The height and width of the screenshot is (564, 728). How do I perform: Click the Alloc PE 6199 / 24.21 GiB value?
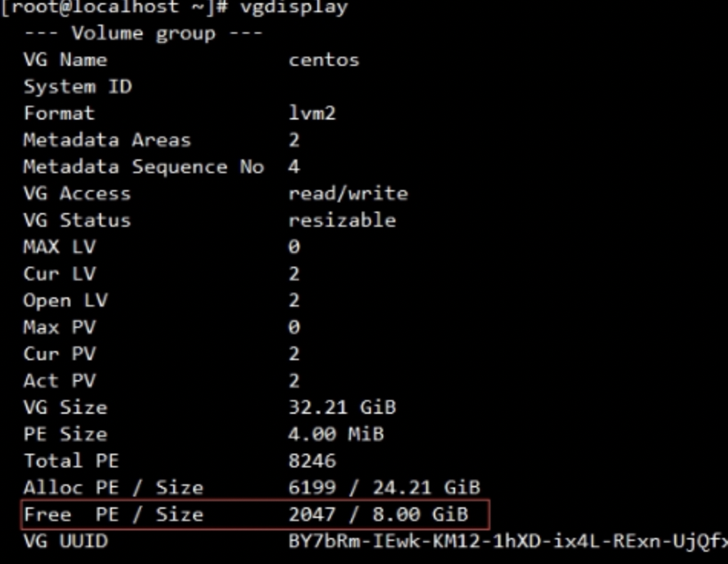pyautogui.click(x=384, y=487)
